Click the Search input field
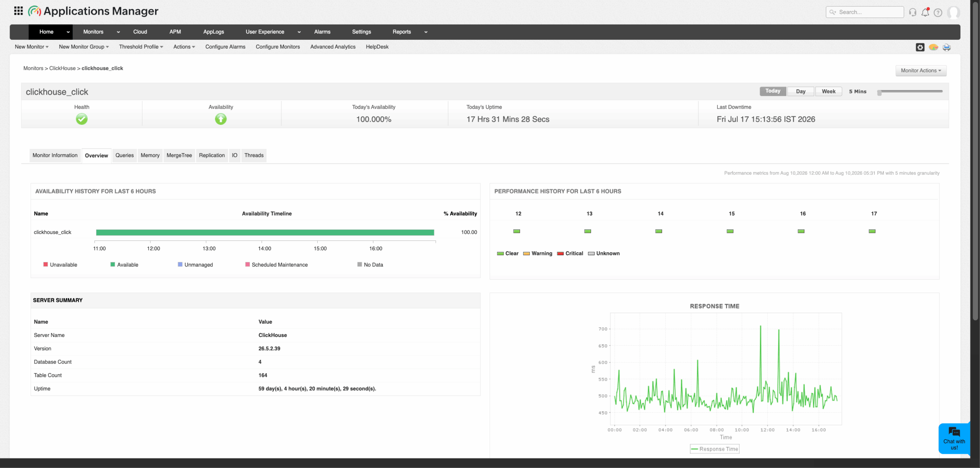Viewport: 980px width, 468px height. (865, 12)
